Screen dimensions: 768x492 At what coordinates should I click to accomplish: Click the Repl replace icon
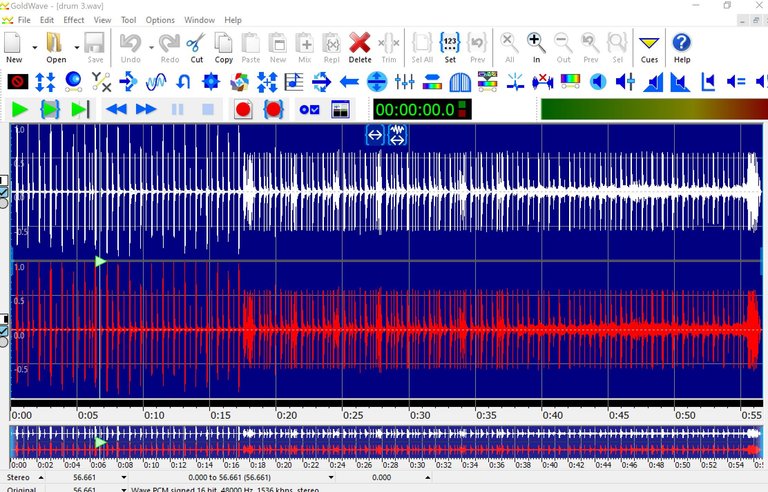point(332,47)
